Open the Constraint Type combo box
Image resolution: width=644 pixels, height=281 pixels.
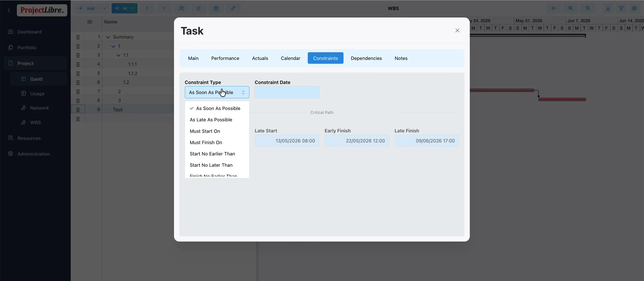(x=217, y=92)
